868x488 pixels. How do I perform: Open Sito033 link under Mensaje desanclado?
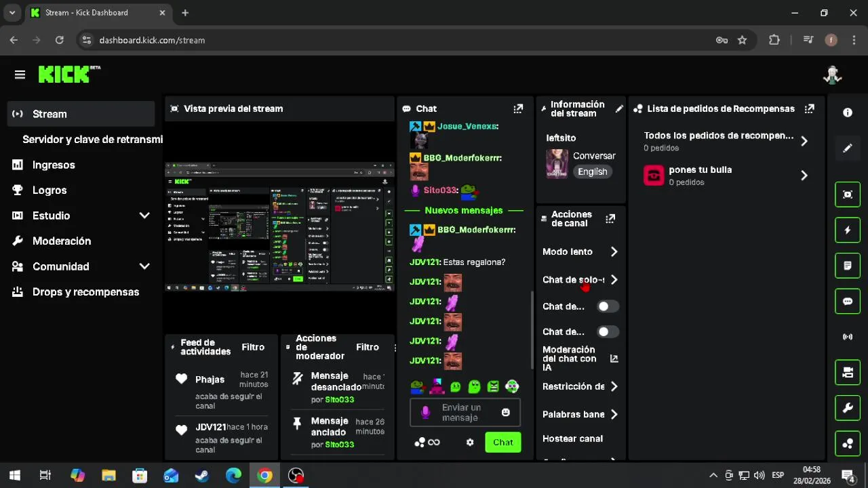[x=339, y=400]
